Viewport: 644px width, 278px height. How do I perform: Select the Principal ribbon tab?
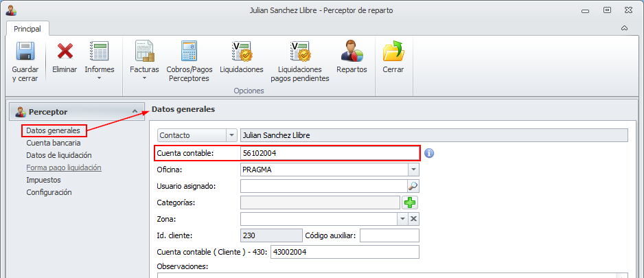pos(27,29)
